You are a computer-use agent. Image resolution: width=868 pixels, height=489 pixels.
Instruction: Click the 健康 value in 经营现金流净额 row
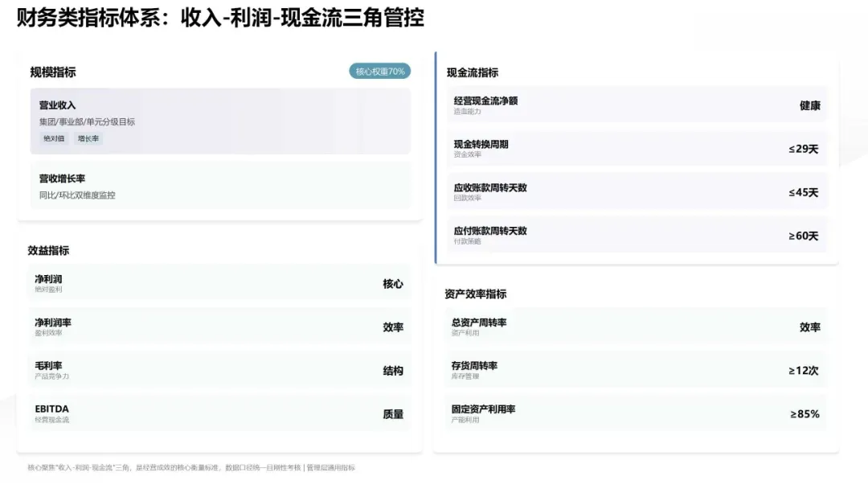tap(810, 105)
